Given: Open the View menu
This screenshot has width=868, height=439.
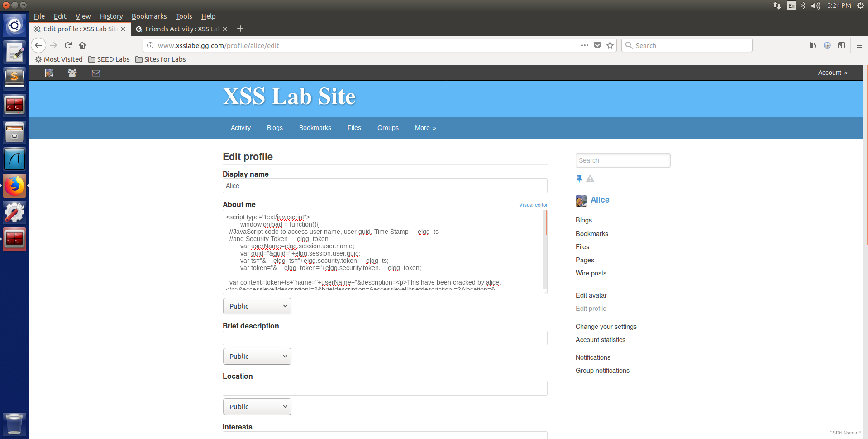Looking at the screenshot, I should pyautogui.click(x=83, y=16).
